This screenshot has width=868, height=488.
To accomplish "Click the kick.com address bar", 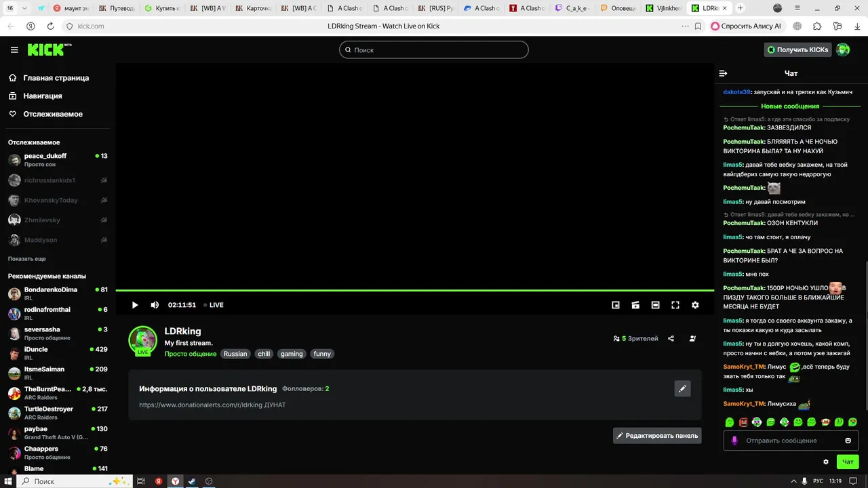I will pos(91,26).
